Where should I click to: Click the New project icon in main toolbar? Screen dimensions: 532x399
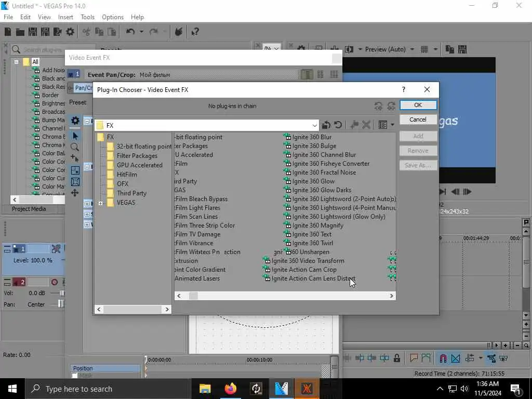[8, 32]
